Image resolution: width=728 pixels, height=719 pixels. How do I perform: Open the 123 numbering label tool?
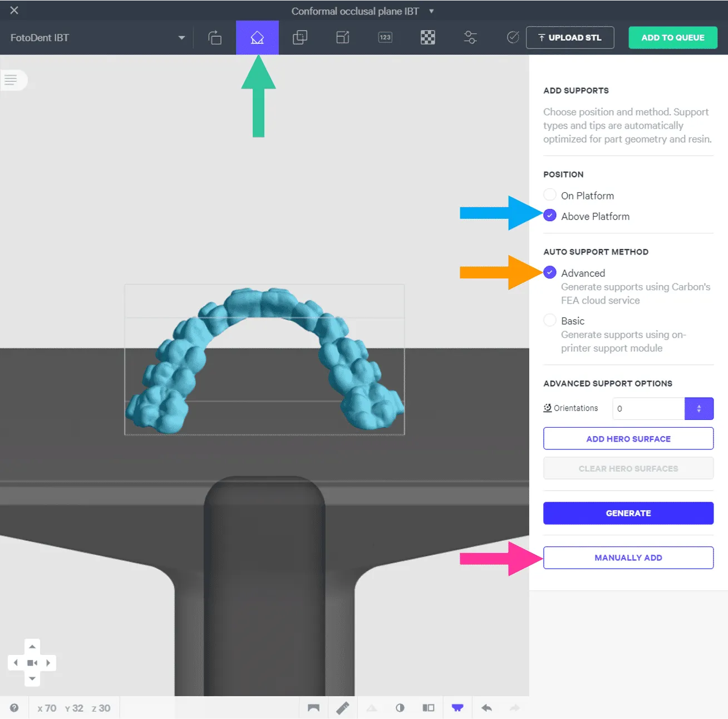385,37
